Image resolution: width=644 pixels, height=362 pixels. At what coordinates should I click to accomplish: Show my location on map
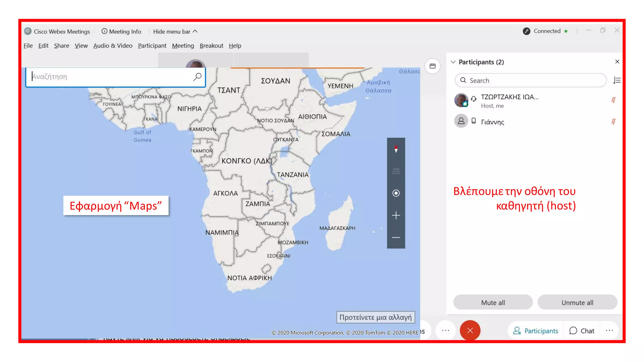[x=396, y=193]
